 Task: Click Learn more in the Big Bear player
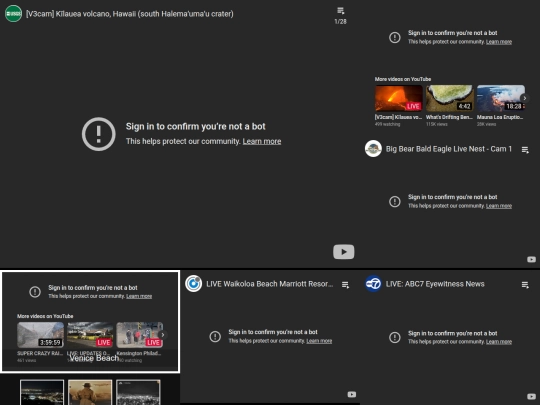499,206
